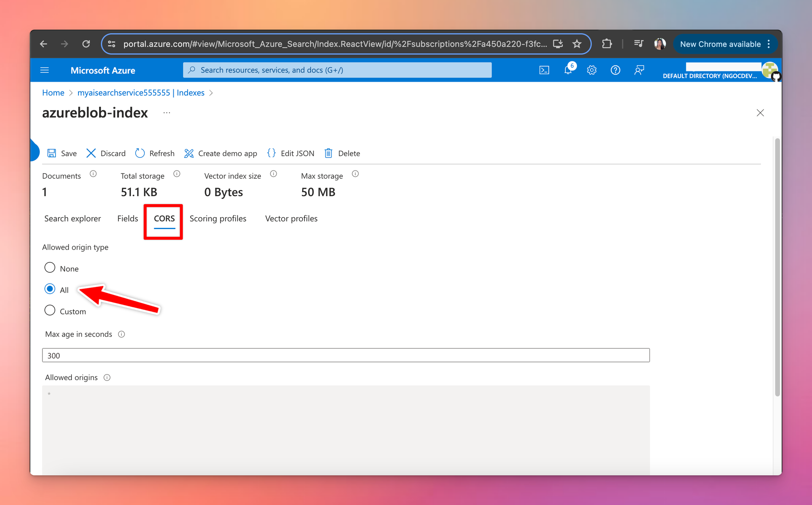Click the 0 Bytes vector index value
Image resolution: width=812 pixels, height=505 pixels.
point(224,192)
